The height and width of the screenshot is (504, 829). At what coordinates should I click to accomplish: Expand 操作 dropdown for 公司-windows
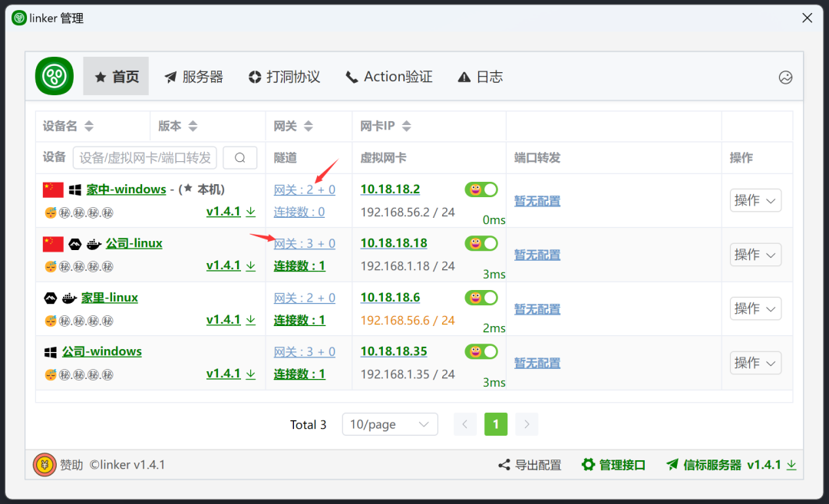[755, 363]
